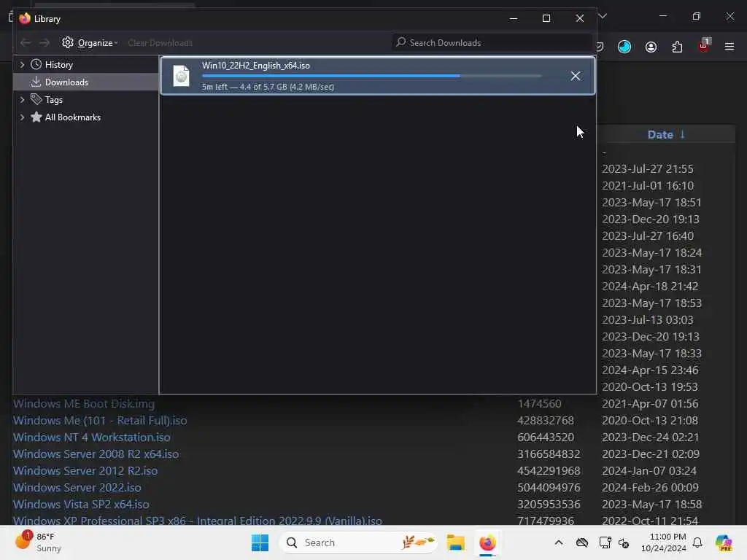Image resolution: width=747 pixels, height=560 pixels.
Task: Open the Windows NT 4 Workstation.iso link
Action: pyautogui.click(x=91, y=437)
